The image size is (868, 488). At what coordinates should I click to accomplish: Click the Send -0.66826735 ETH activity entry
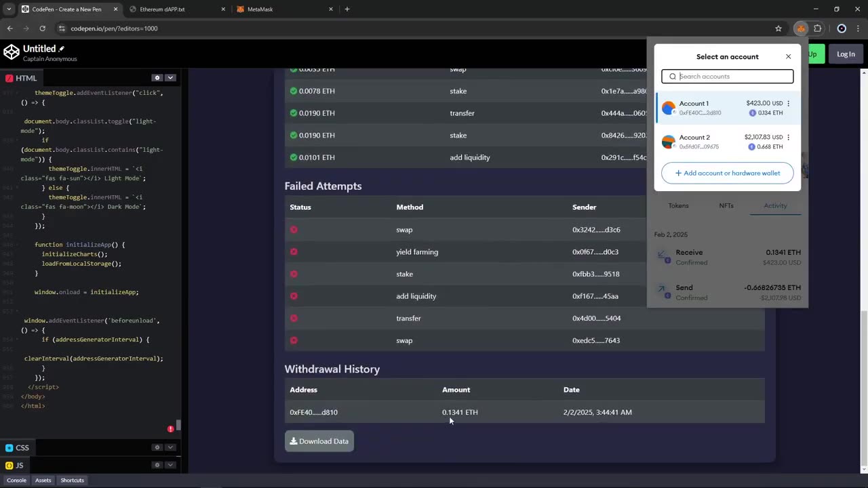pyautogui.click(x=728, y=292)
